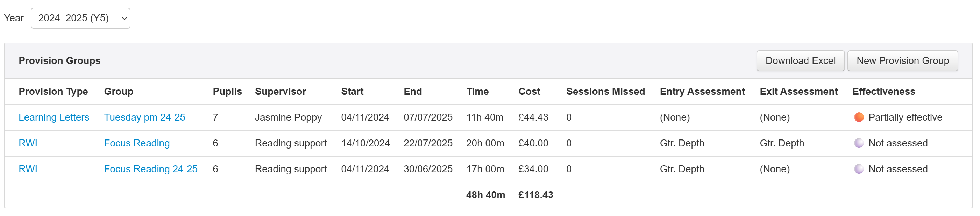Click the orange Partially effective status dot

click(859, 117)
